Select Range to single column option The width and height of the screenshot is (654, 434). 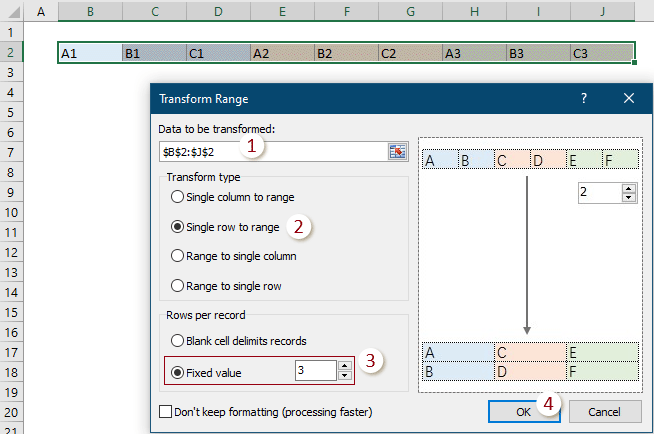(x=234, y=256)
